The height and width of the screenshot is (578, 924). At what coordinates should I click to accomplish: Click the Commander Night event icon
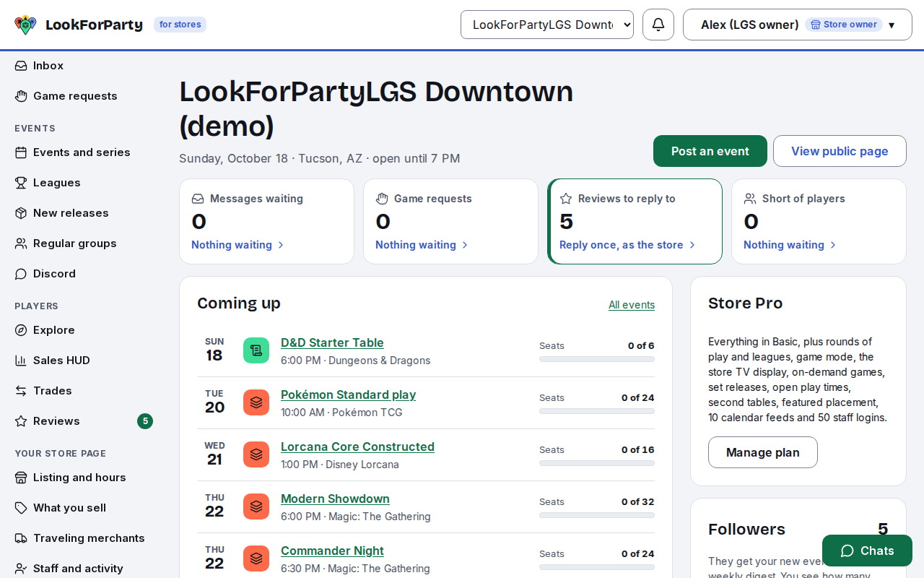click(256, 558)
